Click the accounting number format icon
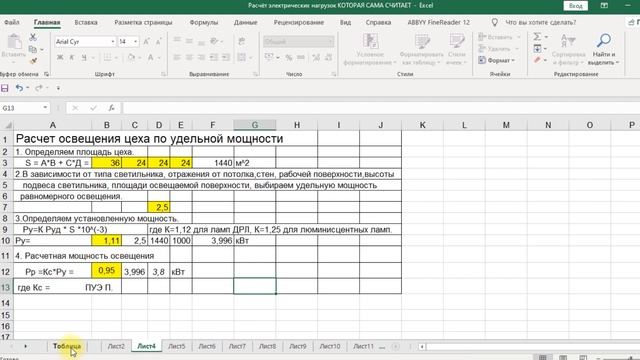The image size is (640, 360). (x=269, y=58)
